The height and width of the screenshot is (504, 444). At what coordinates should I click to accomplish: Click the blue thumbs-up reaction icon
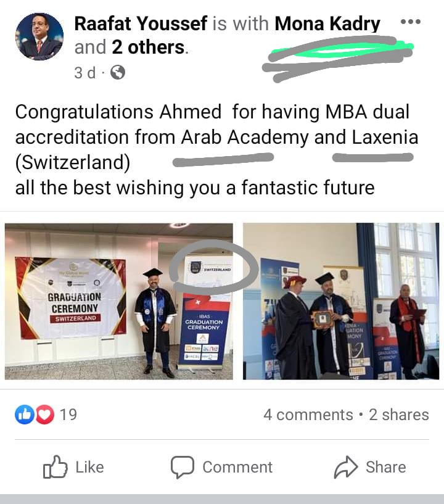tap(25, 415)
